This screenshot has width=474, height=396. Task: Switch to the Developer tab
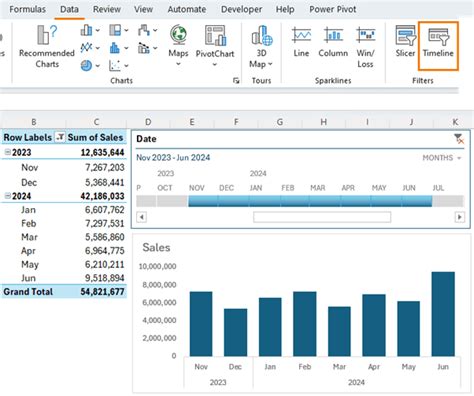point(241,9)
